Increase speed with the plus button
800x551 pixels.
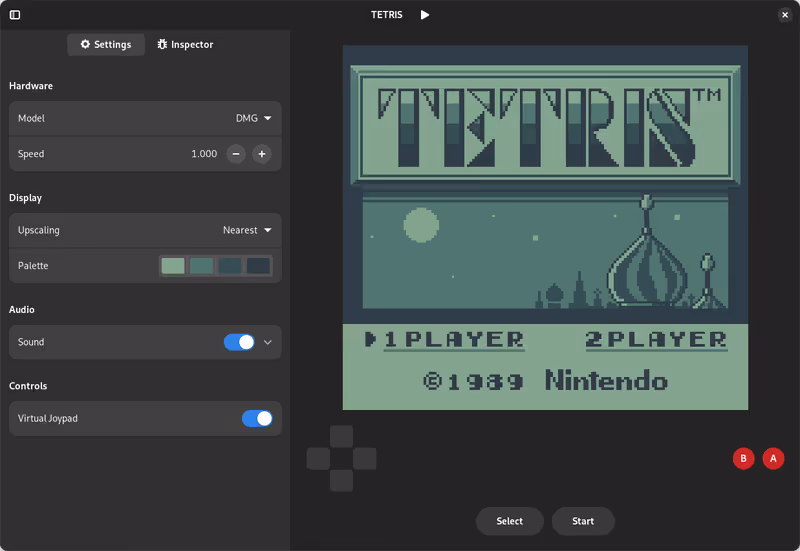[x=262, y=154]
